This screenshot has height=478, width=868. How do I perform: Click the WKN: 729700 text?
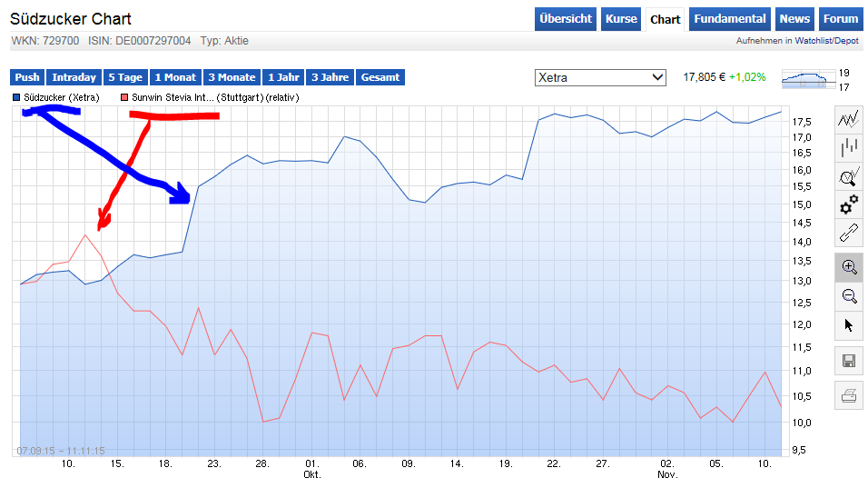click(45, 41)
